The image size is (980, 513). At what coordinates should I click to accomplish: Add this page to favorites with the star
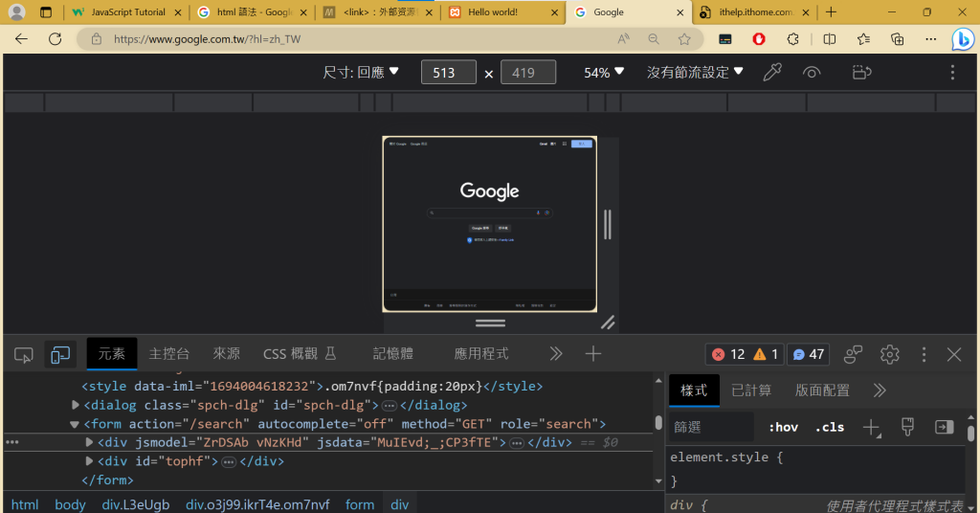click(684, 38)
